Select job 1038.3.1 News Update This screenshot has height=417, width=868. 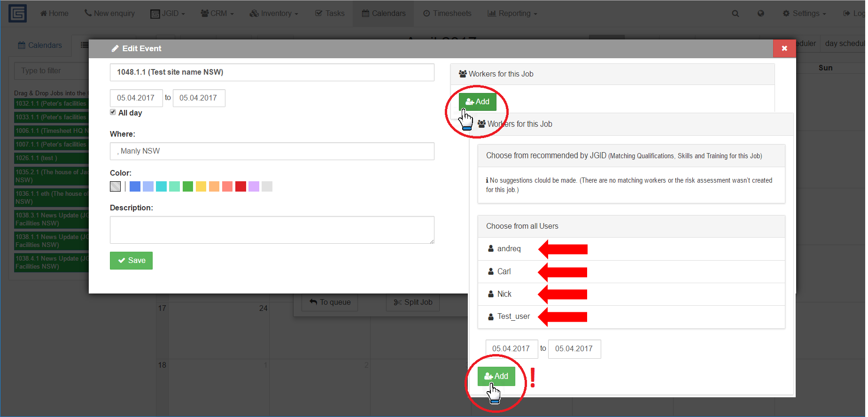51,219
